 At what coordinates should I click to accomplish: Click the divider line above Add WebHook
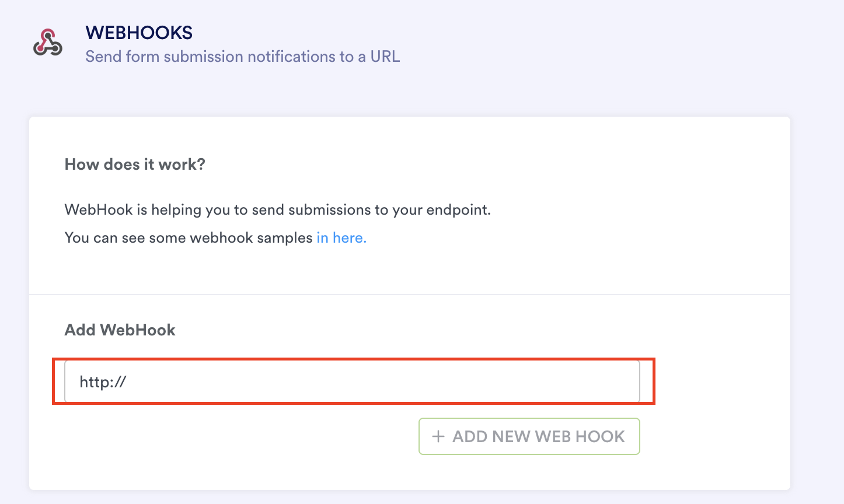[410, 295]
